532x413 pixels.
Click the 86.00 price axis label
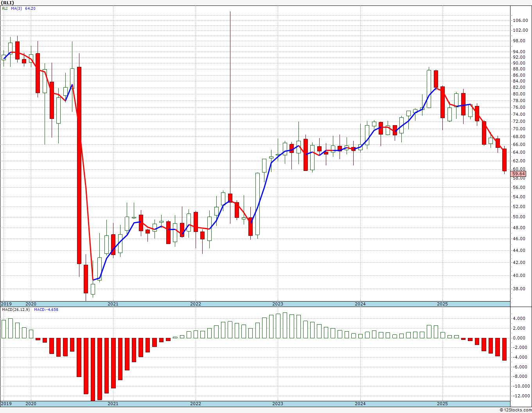coord(518,75)
